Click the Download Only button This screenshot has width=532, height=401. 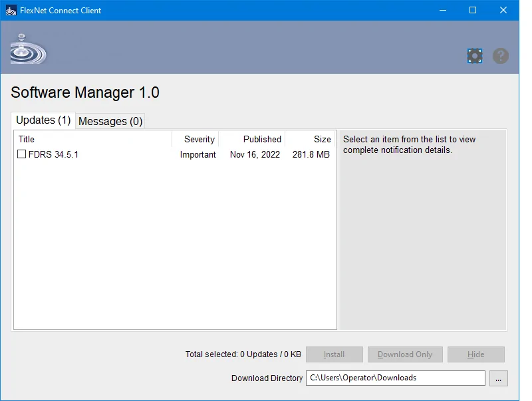(405, 354)
